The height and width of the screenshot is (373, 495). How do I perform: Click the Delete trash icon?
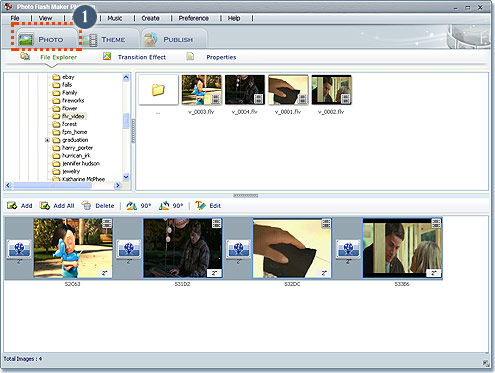click(87, 205)
